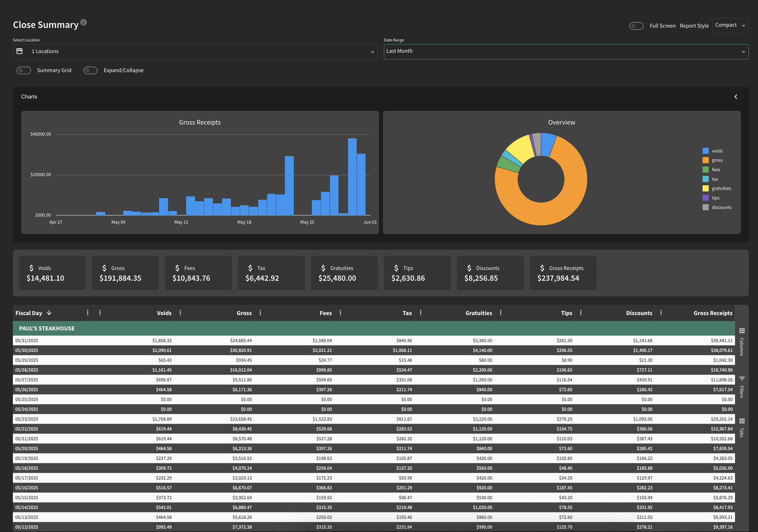
Task: Sort by the Gross Receipts column header
Action: pos(713,313)
